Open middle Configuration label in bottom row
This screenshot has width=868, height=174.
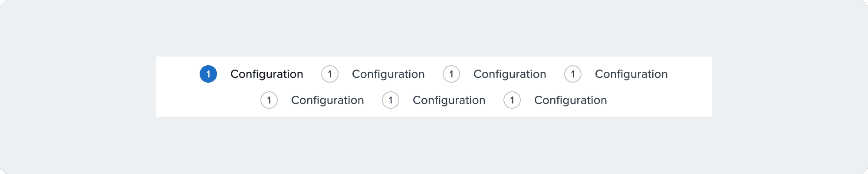pyautogui.click(x=449, y=100)
